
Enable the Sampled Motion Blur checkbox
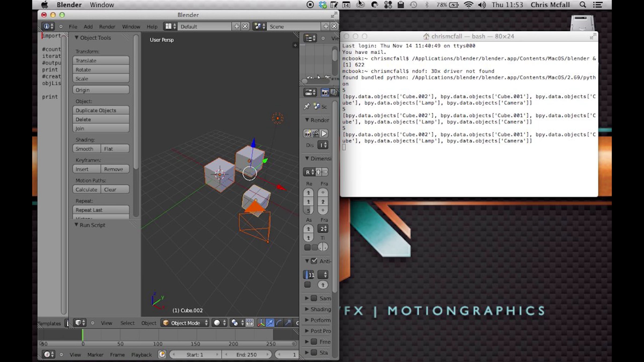point(314,298)
